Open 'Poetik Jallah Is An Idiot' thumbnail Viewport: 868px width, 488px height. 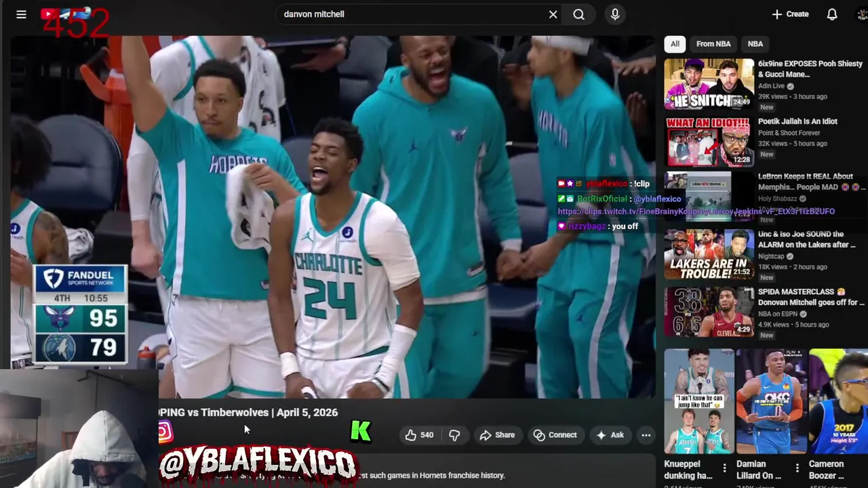(x=709, y=142)
